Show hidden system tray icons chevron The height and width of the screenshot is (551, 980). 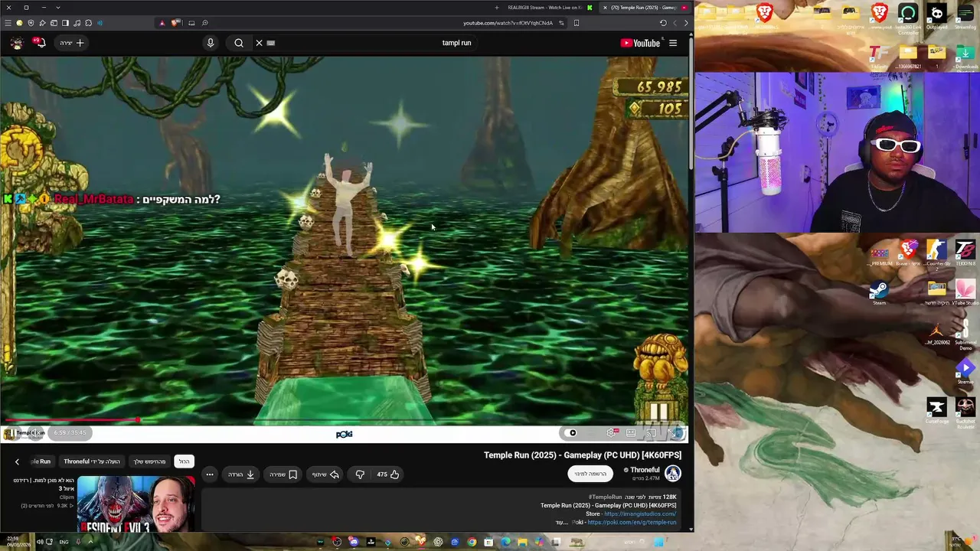pos(90,542)
